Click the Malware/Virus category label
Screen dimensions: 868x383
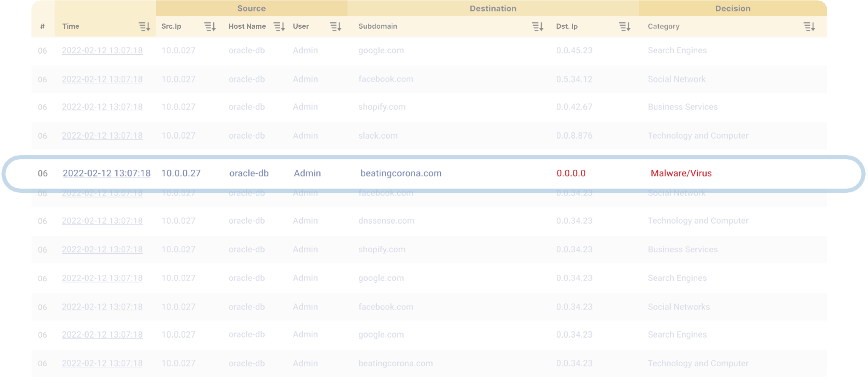(x=681, y=173)
